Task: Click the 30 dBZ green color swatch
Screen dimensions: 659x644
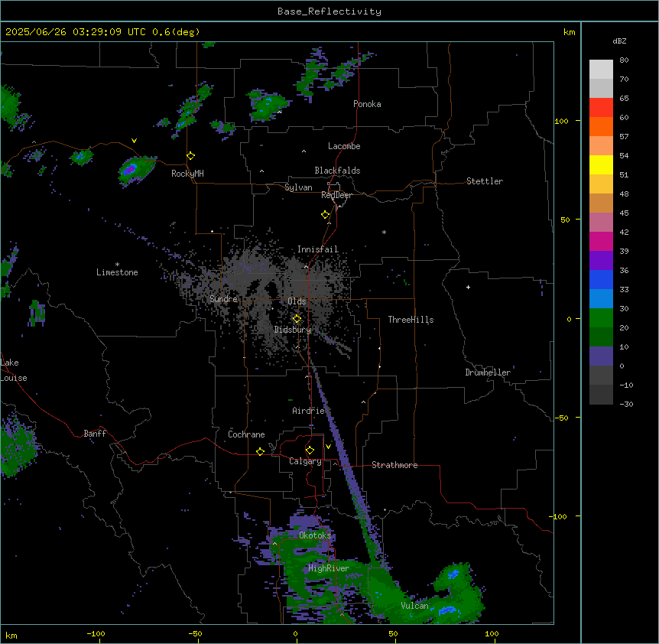Action: (x=601, y=318)
